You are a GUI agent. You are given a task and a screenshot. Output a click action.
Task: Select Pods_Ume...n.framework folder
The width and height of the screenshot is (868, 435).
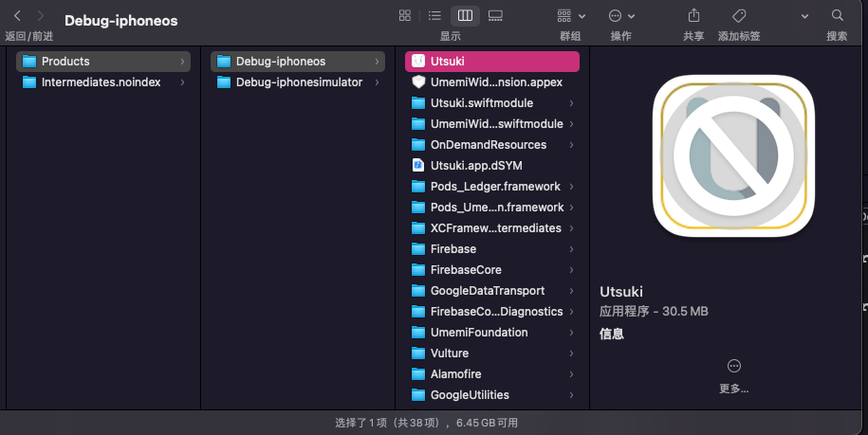pos(492,208)
